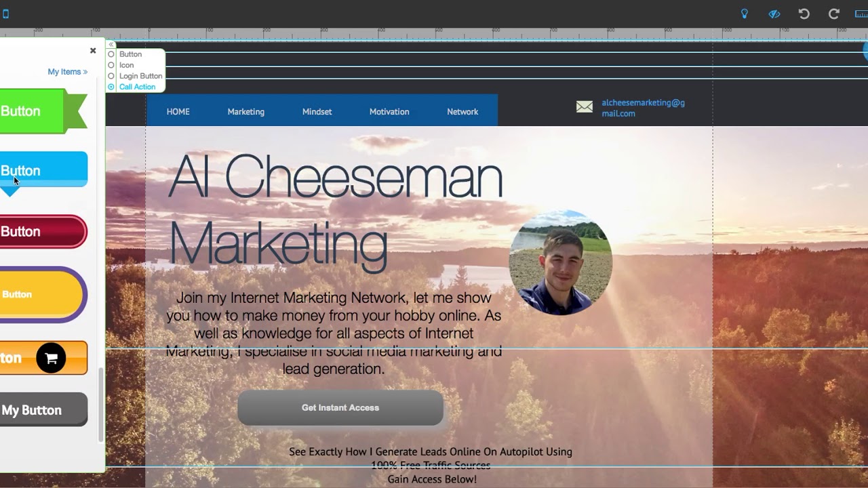Choose the yellow purple-bordered Button style
The image size is (868, 488).
pos(43,294)
